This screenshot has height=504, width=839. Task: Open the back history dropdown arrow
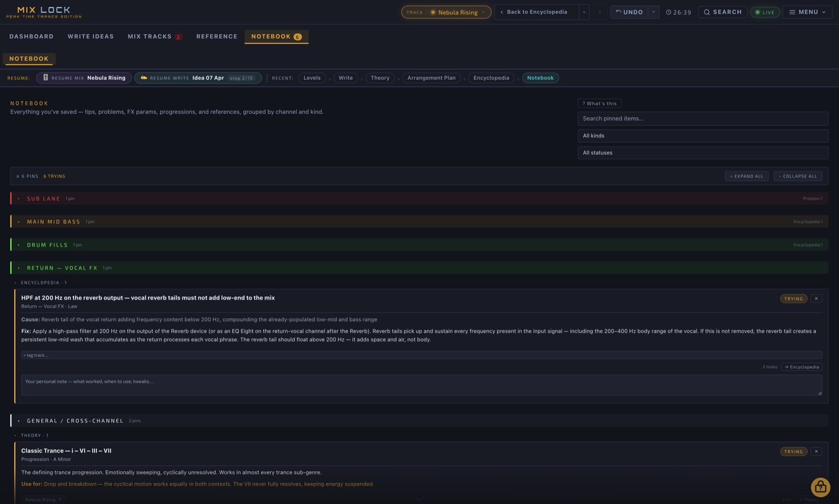(x=584, y=12)
